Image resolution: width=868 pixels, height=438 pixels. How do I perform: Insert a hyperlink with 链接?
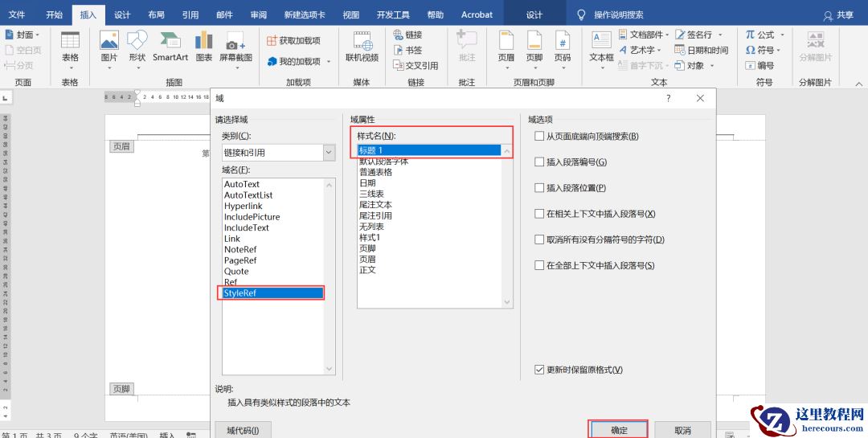click(408, 35)
